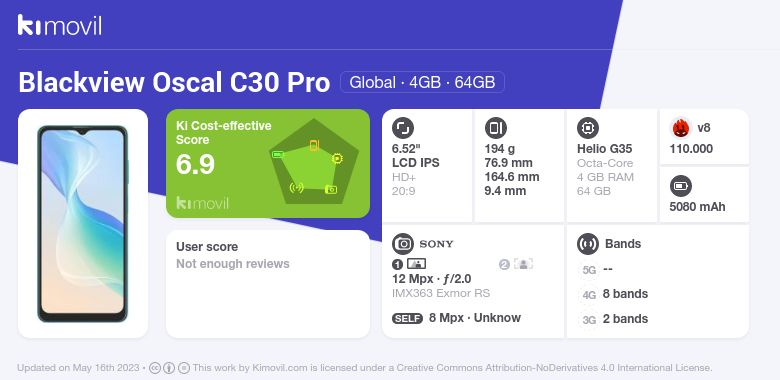The image size is (780, 380).
Task: Click the Bands signal icon
Action: tap(588, 244)
